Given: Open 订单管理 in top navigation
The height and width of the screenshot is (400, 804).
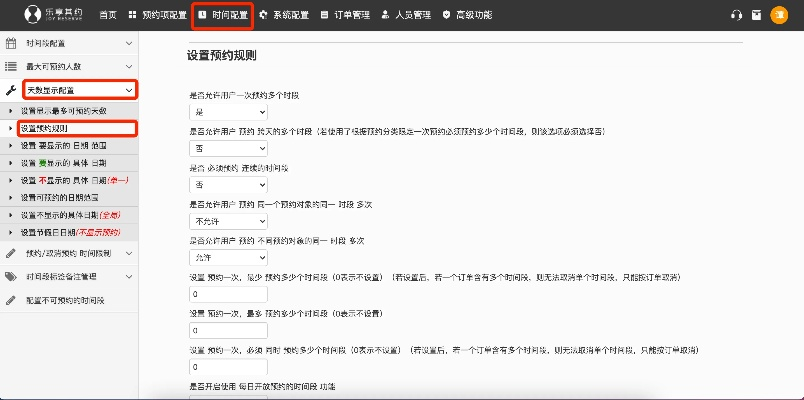Looking at the screenshot, I should tap(345, 15).
